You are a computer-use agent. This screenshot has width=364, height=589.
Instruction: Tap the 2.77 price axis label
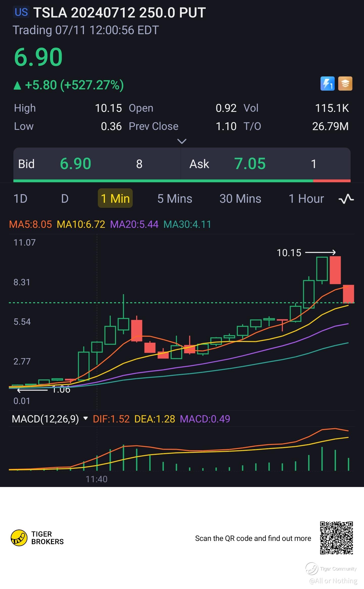pyautogui.click(x=22, y=361)
